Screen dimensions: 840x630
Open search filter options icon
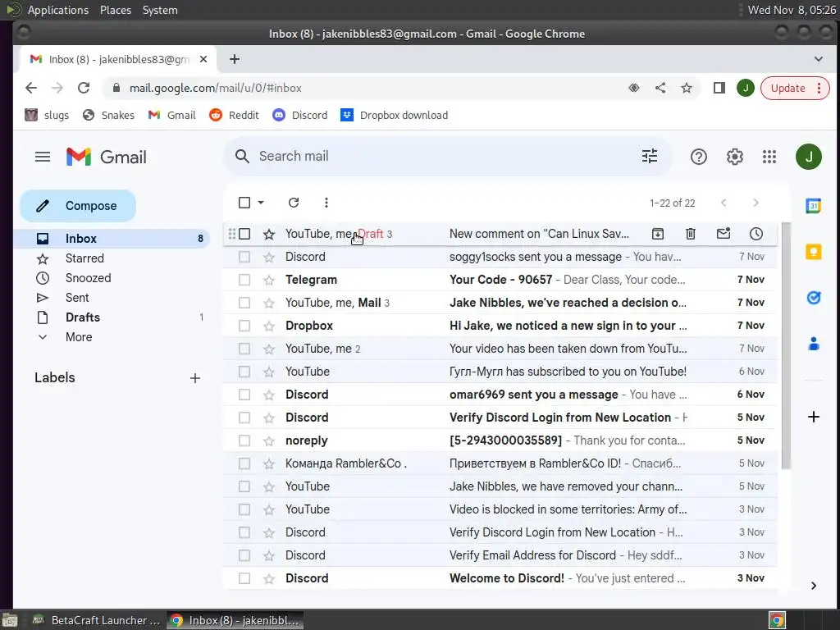point(650,157)
